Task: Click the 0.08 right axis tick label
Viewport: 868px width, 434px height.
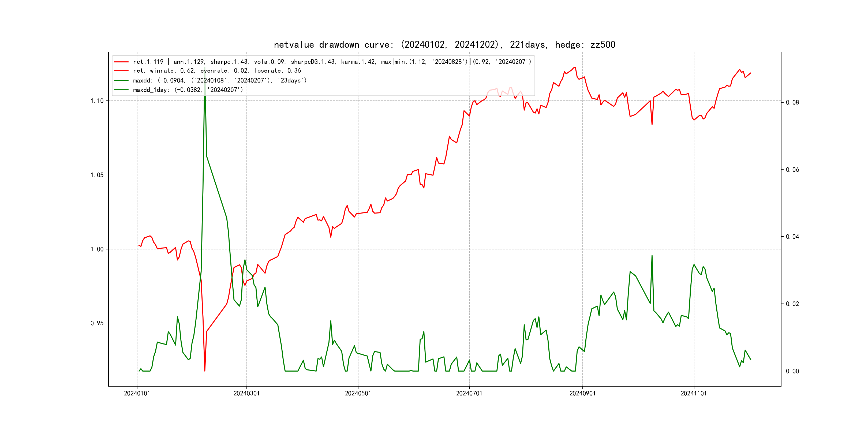Action: (x=792, y=102)
